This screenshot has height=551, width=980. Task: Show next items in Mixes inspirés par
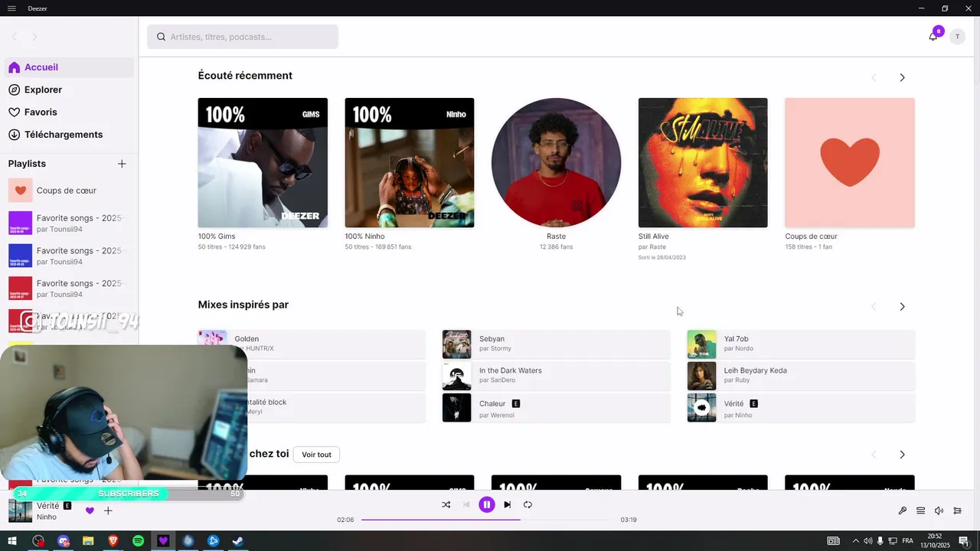[902, 306]
